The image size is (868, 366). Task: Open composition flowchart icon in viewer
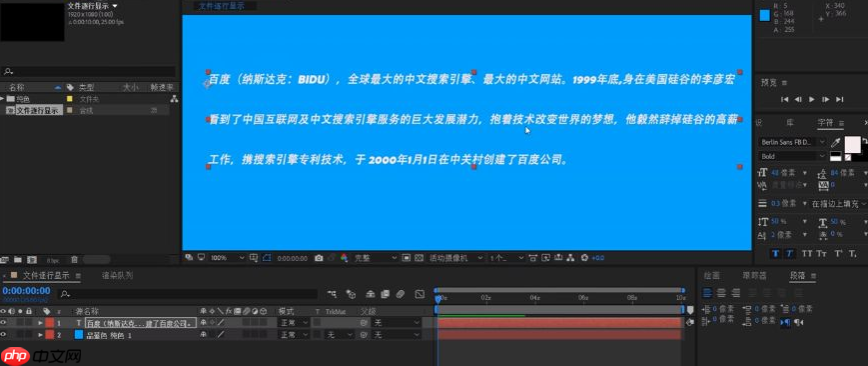point(571,258)
